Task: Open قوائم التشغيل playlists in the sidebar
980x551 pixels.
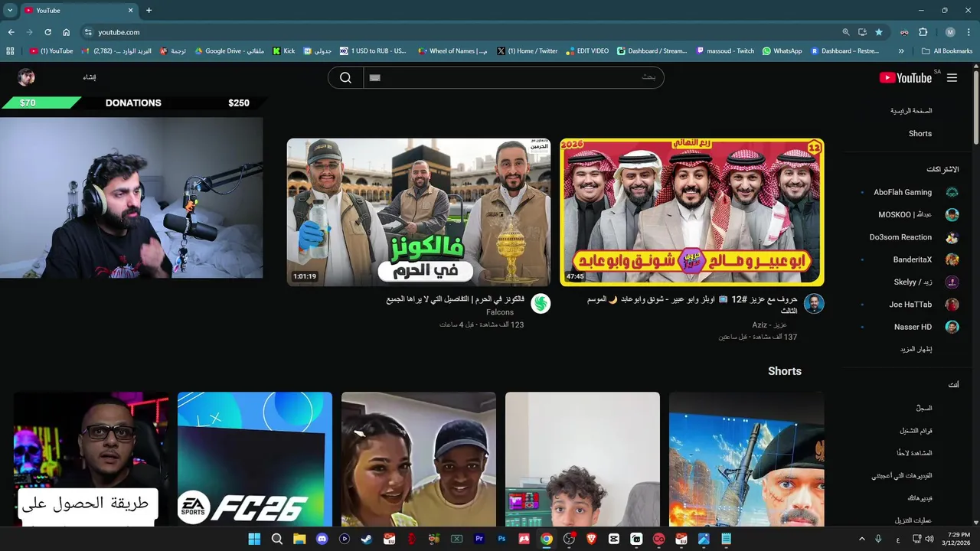Action: click(x=915, y=431)
